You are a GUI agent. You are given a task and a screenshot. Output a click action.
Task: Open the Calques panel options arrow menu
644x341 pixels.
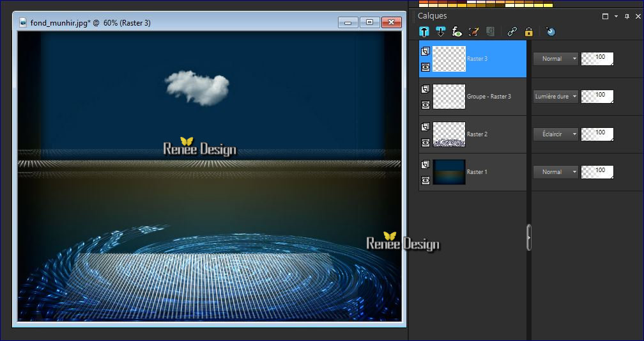[616, 17]
